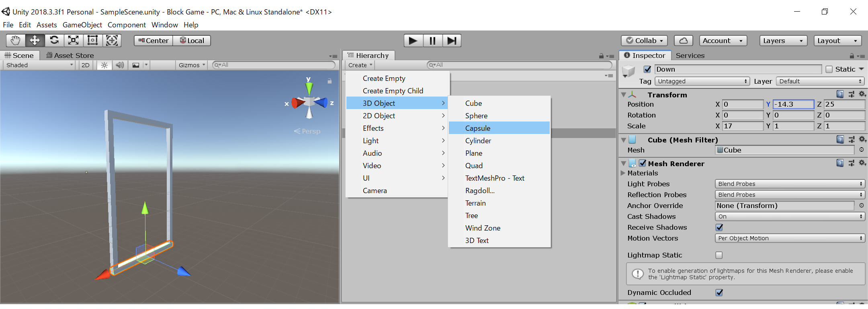
Task: Enable the Lightmap Static checkbox
Action: (x=719, y=255)
